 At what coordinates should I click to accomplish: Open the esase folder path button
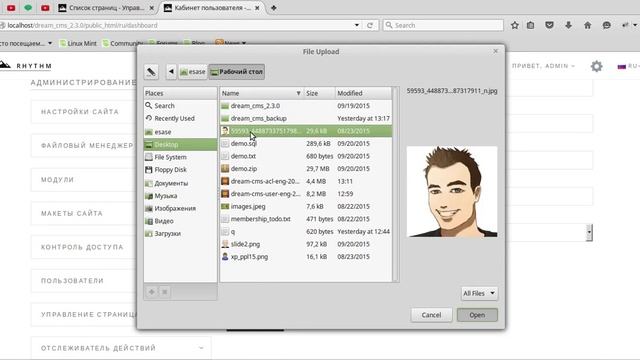193,72
